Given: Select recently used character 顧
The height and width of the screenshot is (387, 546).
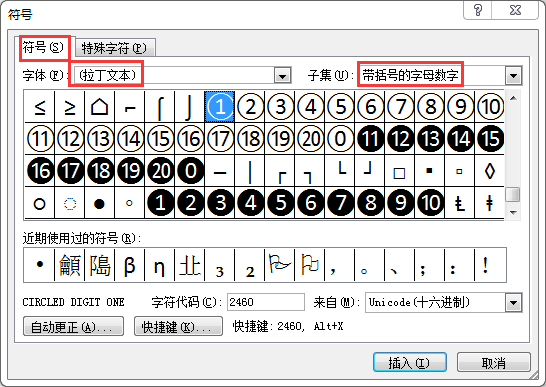Looking at the screenshot, I should [x=70, y=265].
